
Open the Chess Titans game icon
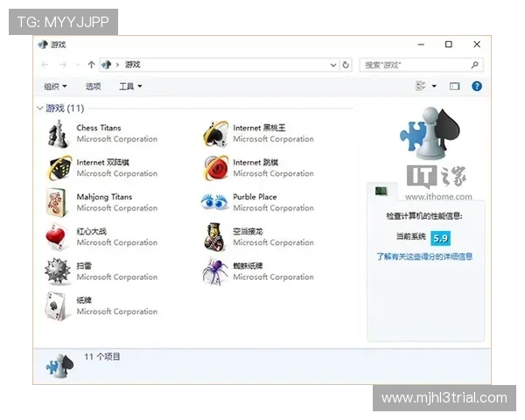[x=58, y=134]
